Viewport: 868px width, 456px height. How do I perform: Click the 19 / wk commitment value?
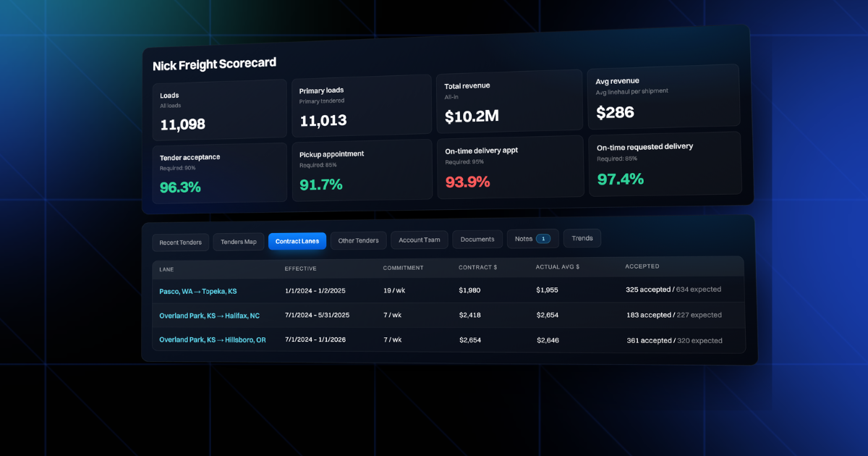click(393, 290)
